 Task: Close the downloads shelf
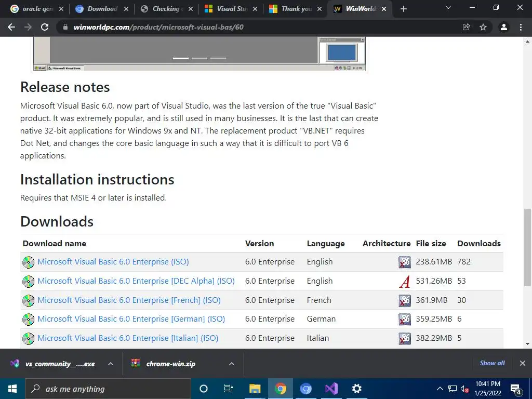(523, 363)
